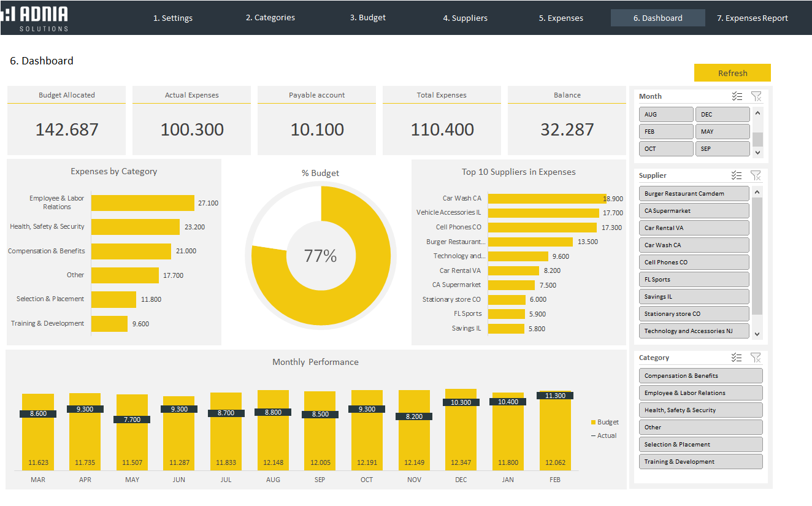Click the Adnia Solutions logo
This screenshot has width=812, height=506.
click(x=35, y=18)
